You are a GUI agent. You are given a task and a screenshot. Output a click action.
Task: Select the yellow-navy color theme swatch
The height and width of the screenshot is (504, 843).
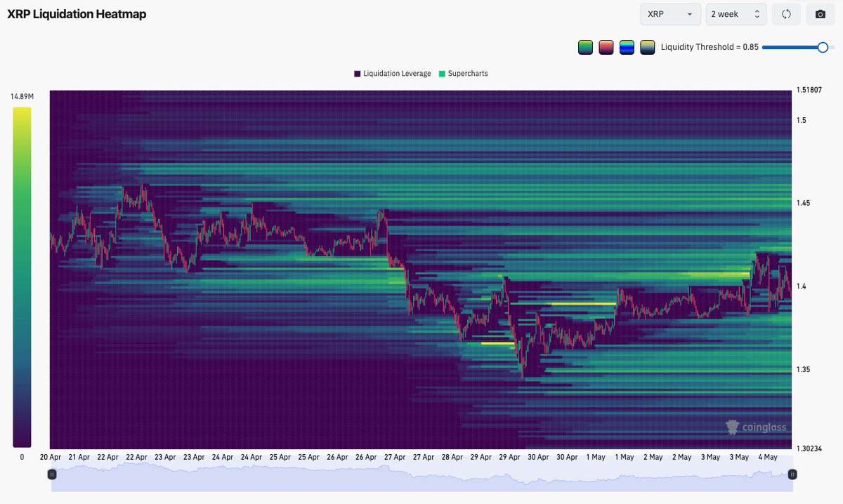(647, 48)
